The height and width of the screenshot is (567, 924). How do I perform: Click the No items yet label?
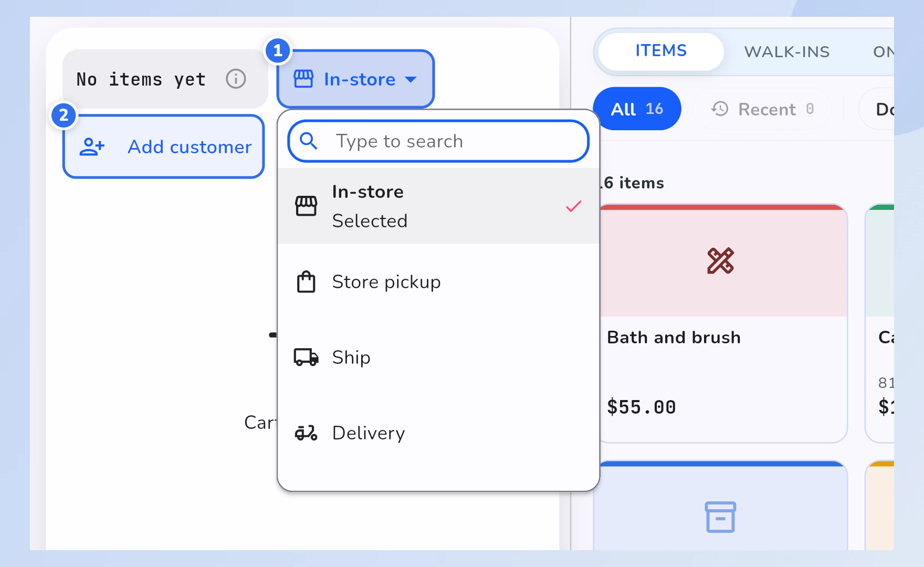(x=141, y=79)
